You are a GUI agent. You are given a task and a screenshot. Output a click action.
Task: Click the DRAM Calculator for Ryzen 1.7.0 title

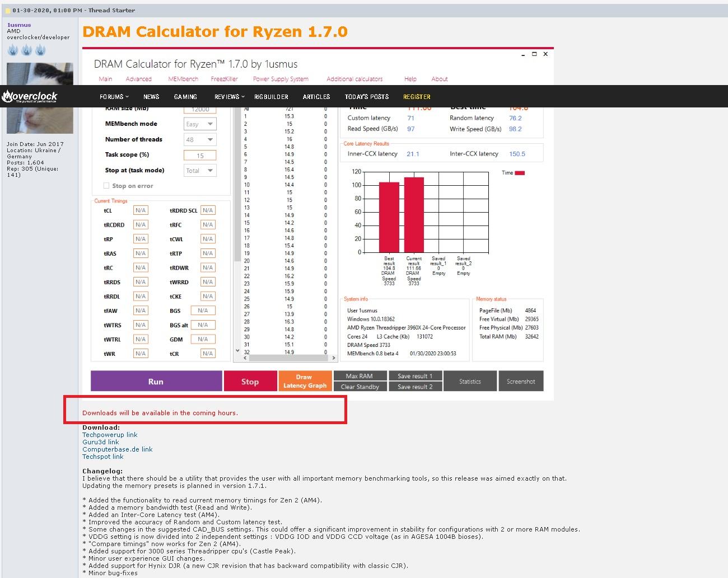point(215,32)
